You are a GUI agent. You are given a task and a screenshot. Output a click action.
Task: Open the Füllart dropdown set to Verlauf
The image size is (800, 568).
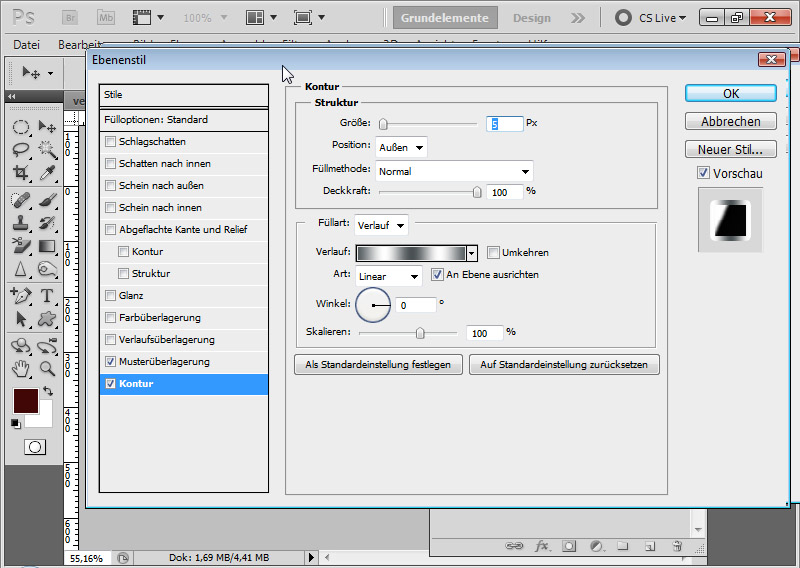point(381,225)
